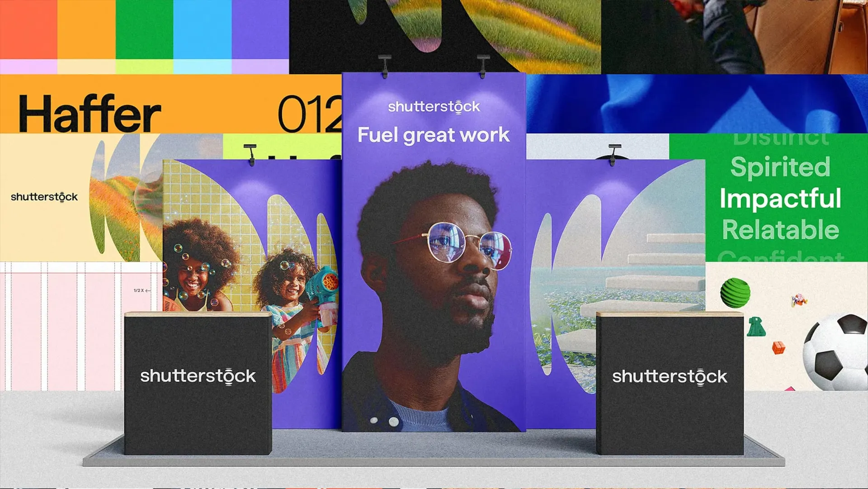Viewport: 868px width, 489px height.
Task: Click the blue fabric image panel
Action: 697,104
